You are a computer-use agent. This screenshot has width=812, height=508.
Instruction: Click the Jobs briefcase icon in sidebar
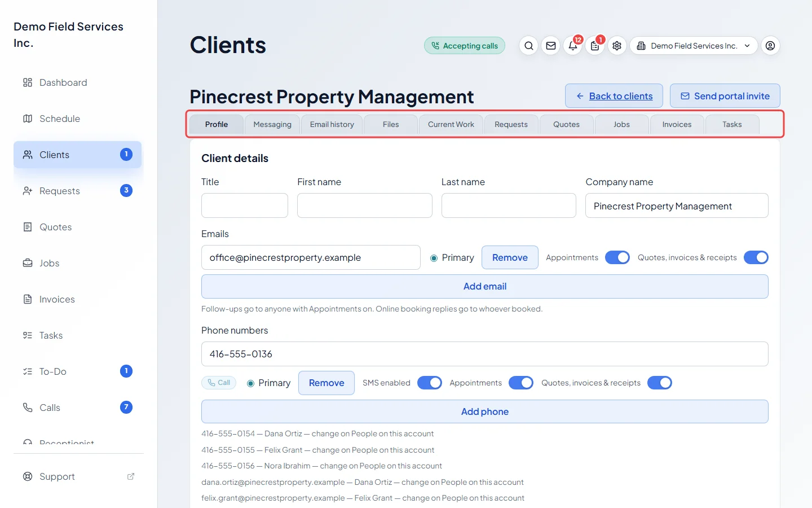[28, 263]
